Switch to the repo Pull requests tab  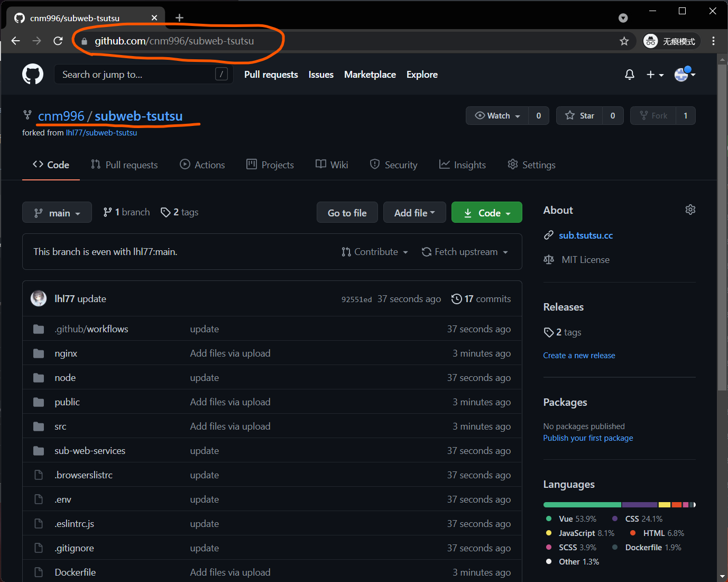click(124, 165)
